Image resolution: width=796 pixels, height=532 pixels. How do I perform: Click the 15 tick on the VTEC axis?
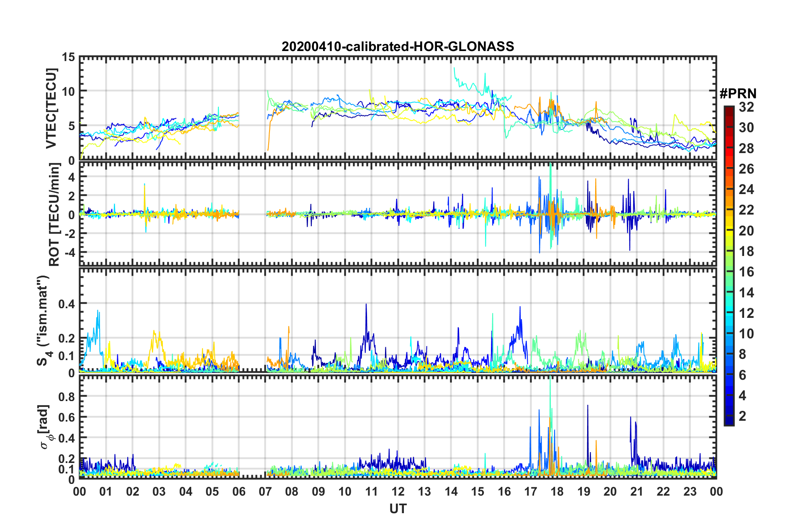(x=68, y=57)
